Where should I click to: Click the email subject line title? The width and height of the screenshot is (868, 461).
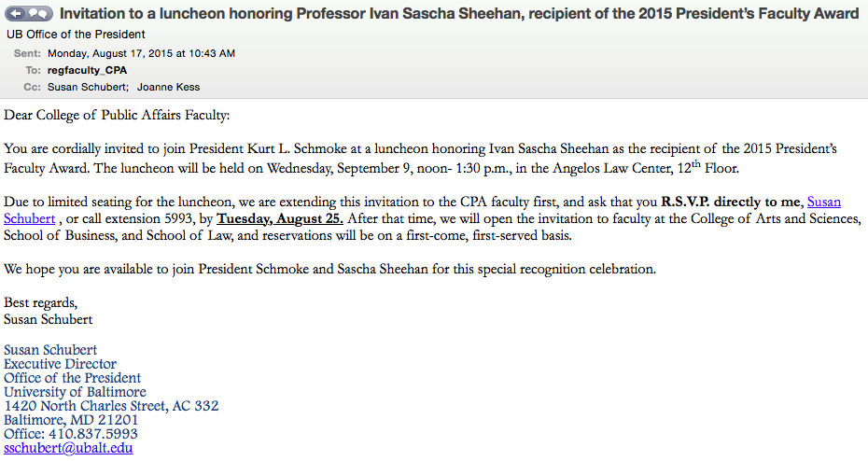coord(459,14)
